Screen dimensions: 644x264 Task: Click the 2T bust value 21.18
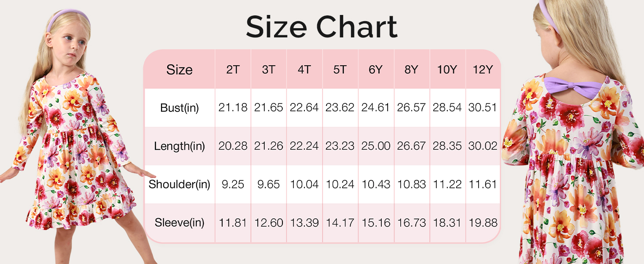233,108
